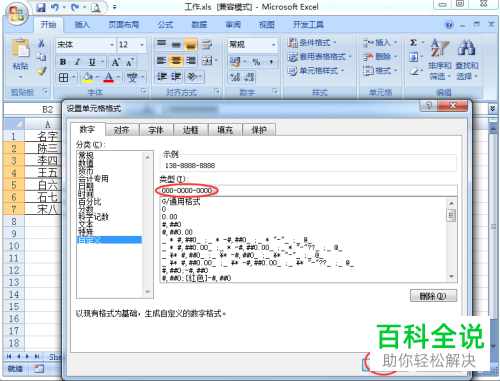The image size is (500, 381).
Task: Click the Office button logo
Action: (x=16, y=14)
